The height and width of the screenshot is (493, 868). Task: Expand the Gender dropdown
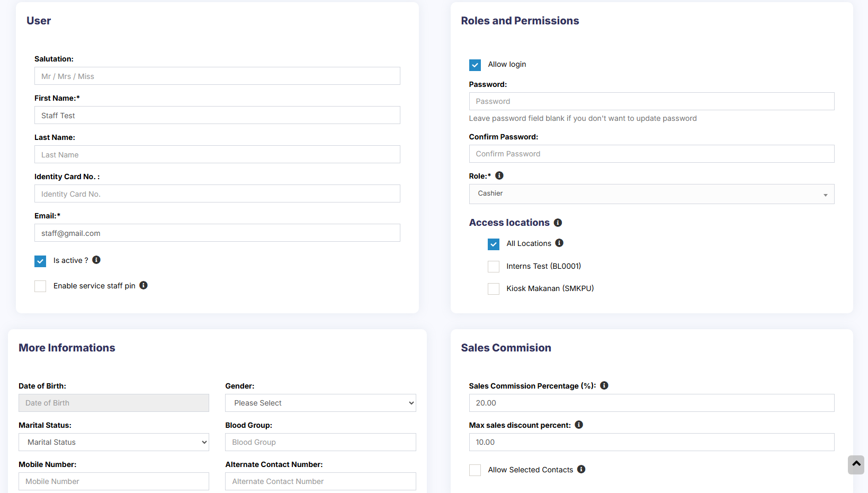point(320,403)
